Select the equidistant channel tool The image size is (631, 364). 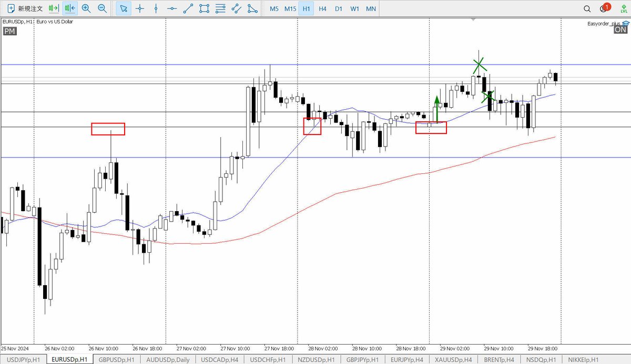click(237, 8)
